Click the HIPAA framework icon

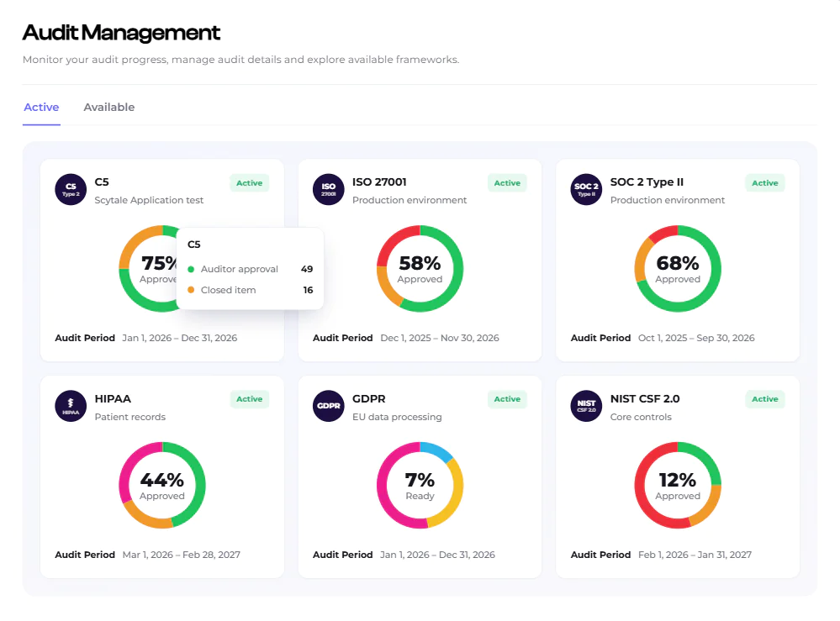click(x=71, y=406)
